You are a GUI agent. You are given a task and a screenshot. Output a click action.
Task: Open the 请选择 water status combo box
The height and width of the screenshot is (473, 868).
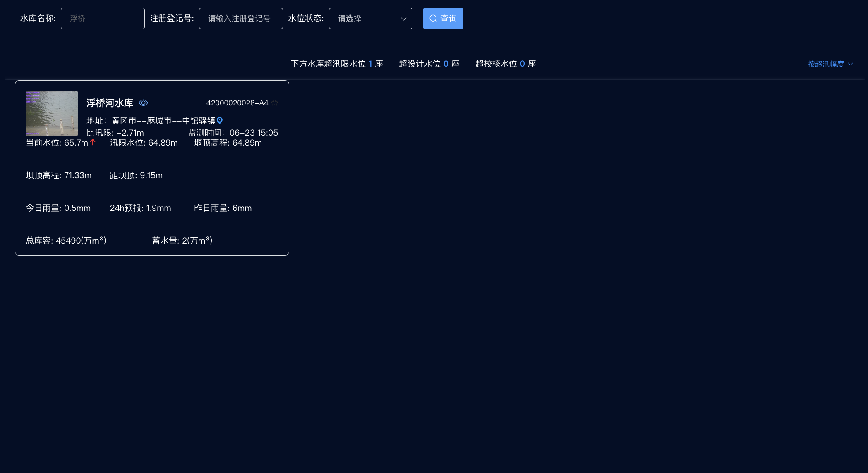[x=364, y=19]
